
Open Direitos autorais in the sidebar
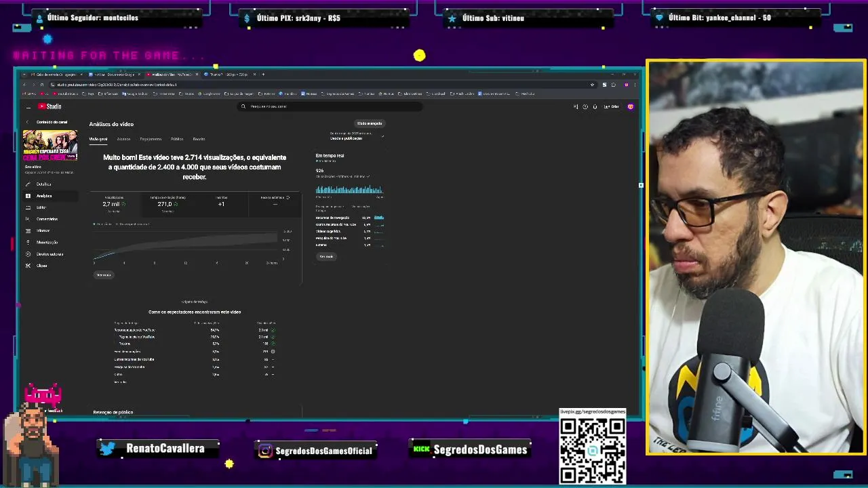click(x=50, y=254)
